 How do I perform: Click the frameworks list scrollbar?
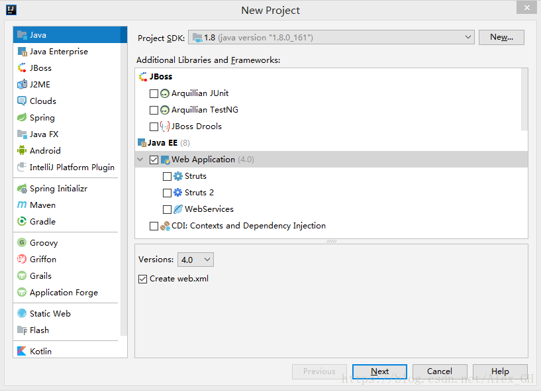click(524, 99)
